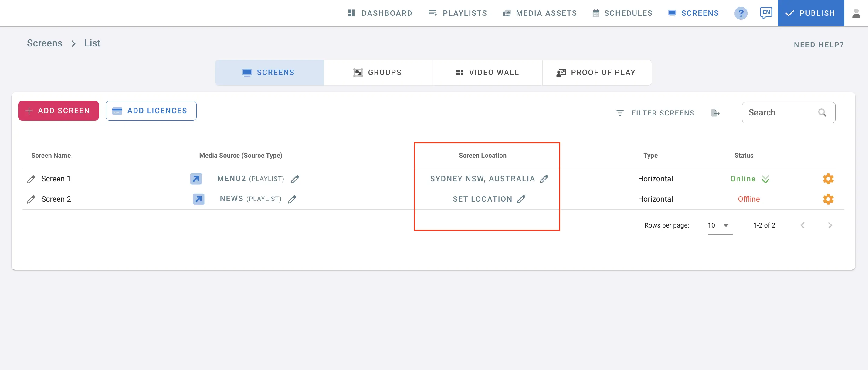Expand the Online status chevron for Screen 1

(765, 179)
